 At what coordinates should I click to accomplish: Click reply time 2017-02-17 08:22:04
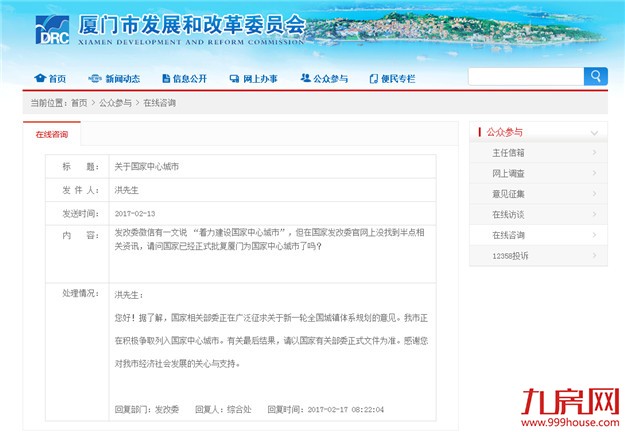click(x=346, y=409)
